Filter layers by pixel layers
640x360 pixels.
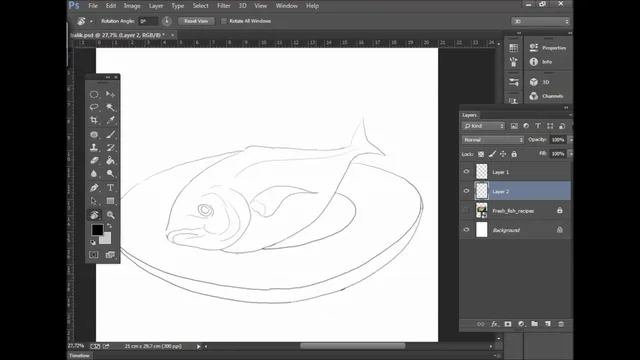(x=514, y=126)
